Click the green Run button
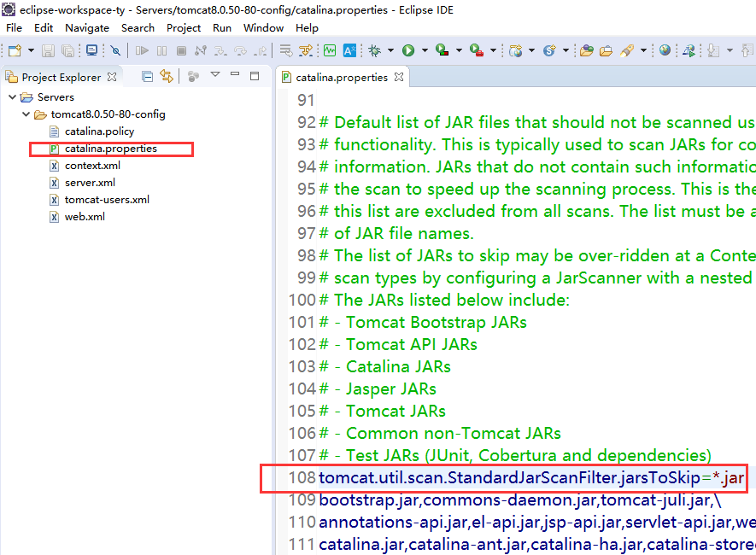The height and width of the screenshot is (555, 756). [x=408, y=50]
